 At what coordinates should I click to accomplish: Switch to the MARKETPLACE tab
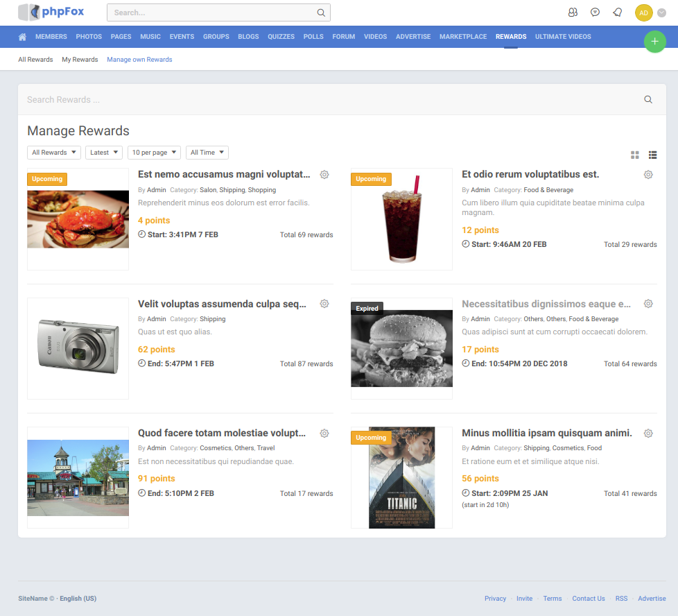[x=463, y=37]
